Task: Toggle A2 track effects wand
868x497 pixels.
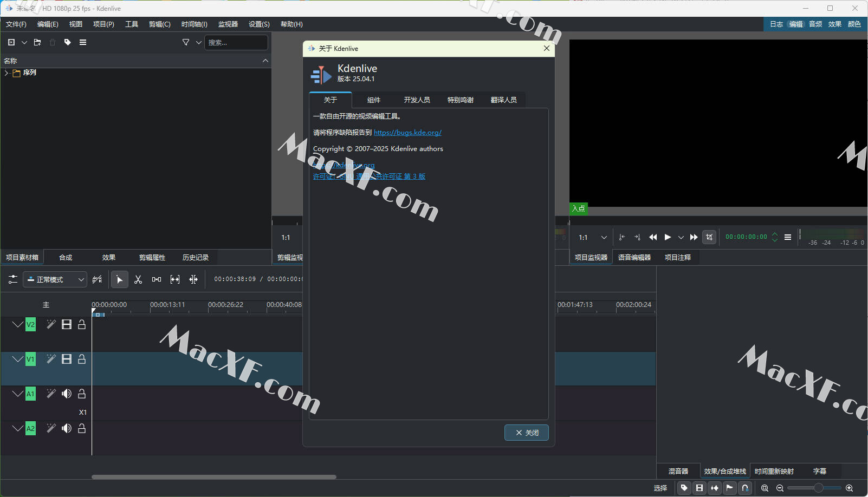Action: coord(51,428)
